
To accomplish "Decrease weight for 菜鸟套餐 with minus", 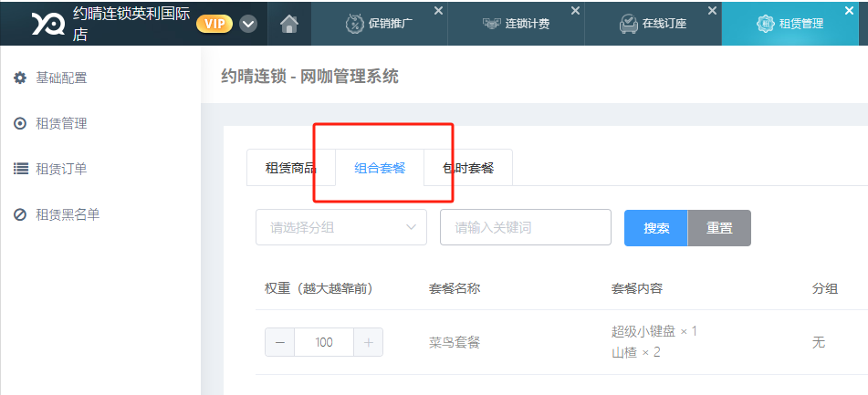I will click(280, 342).
